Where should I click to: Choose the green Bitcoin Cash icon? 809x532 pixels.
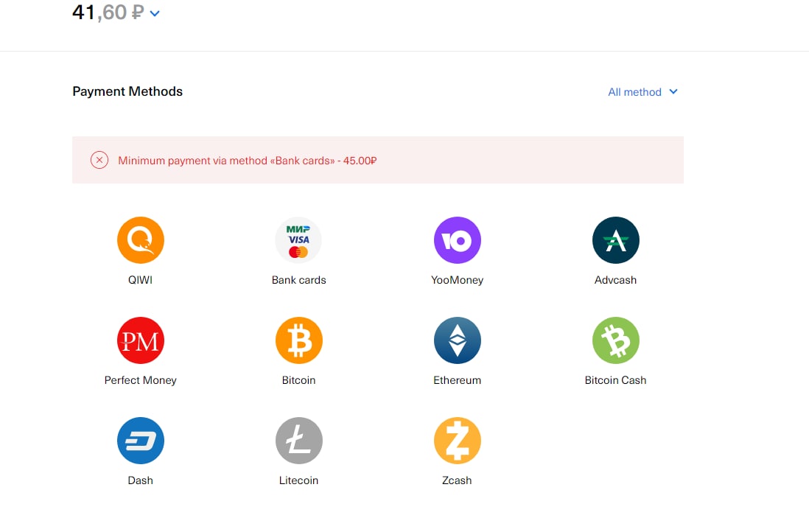[x=615, y=340]
